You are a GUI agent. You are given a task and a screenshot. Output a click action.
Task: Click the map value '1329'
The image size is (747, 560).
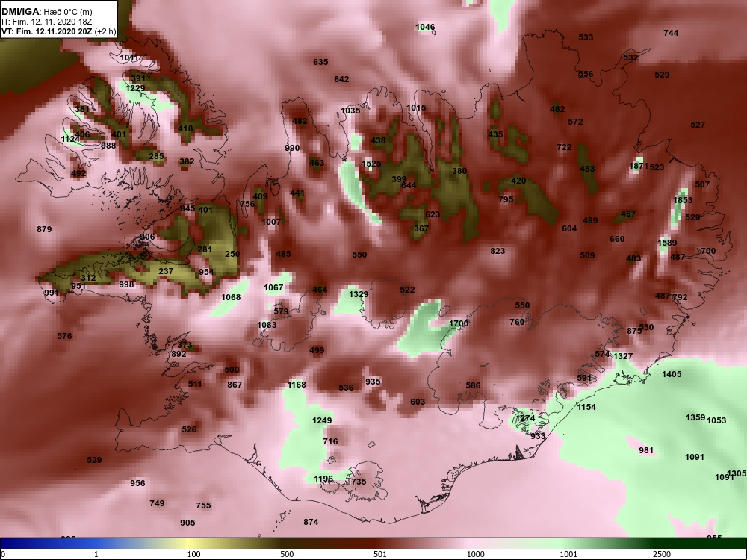click(x=359, y=294)
